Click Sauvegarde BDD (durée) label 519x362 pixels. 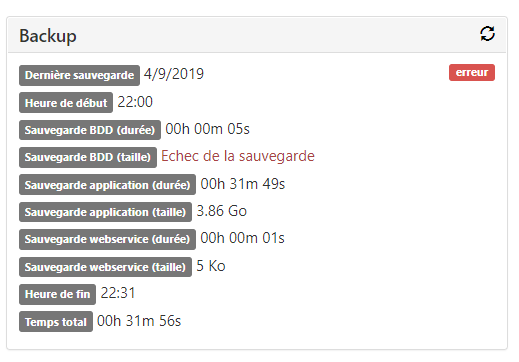tap(90, 130)
